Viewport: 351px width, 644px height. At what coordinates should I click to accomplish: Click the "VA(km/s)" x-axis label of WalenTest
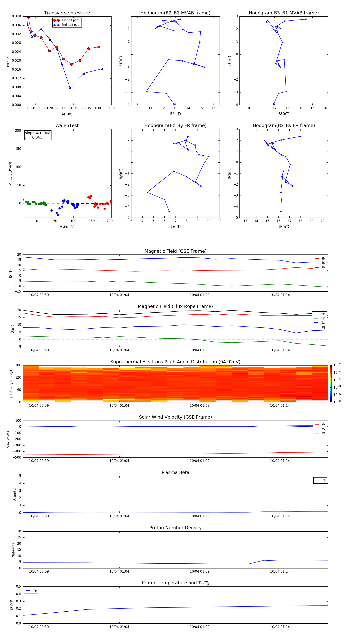click(x=67, y=227)
